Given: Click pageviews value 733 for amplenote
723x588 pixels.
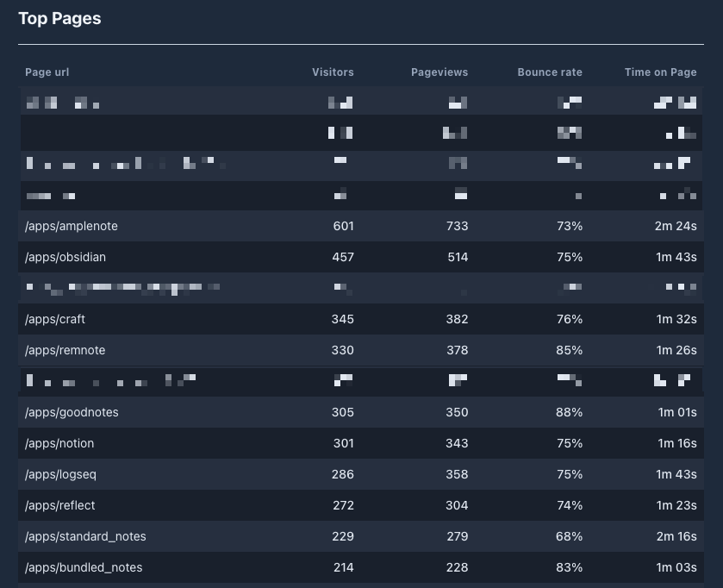Looking at the screenshot, I should [458, 226].
